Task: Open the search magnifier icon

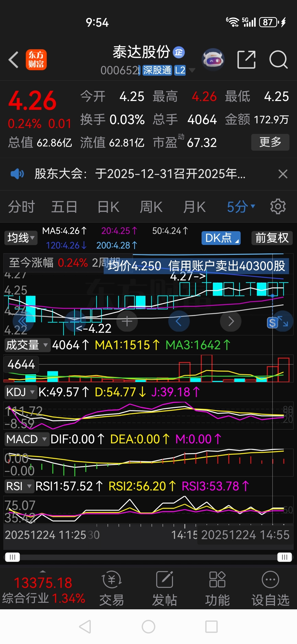Action: tap(278, 59)
